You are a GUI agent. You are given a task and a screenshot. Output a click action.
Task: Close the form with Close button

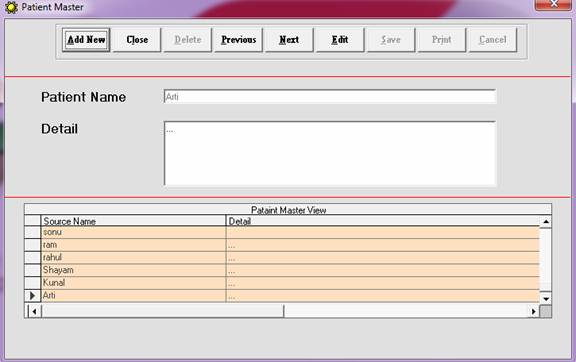tap(137, 40)
